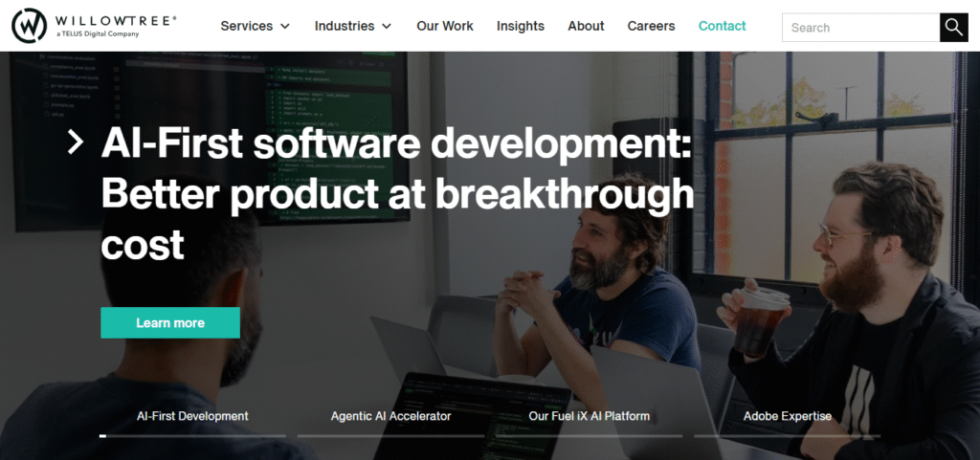Screen dimensions: 980x460
Task: Click the teal Learn more button
Action: click(170, 323)
